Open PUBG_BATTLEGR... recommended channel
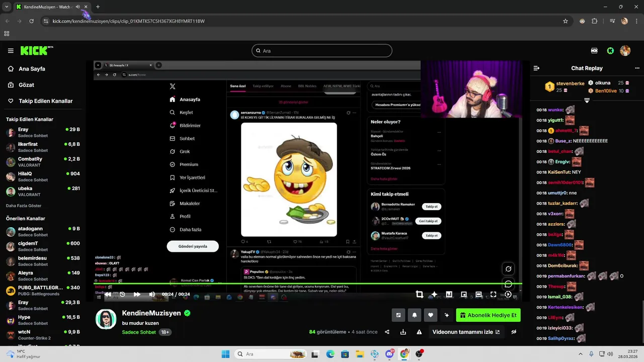Screen dimensions: 644x362 point(43,290)
